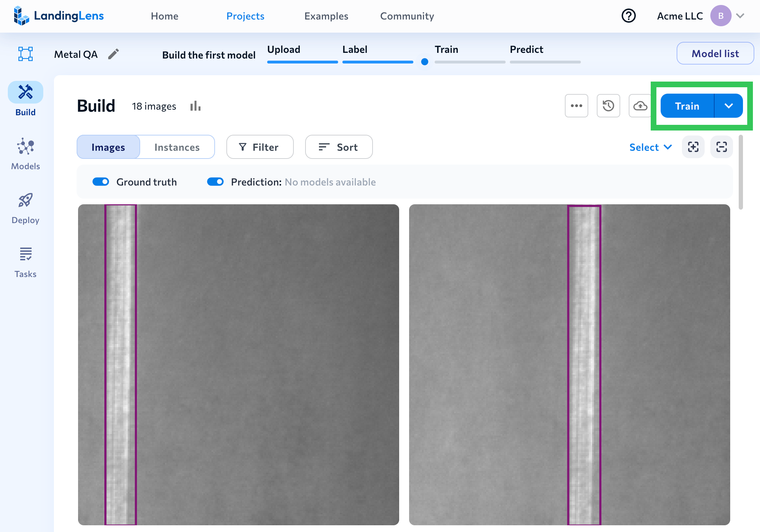Viewport: 760px width, 532px height.
Task: Expand the Train button dropdown arrow
Action: [728, 106]
